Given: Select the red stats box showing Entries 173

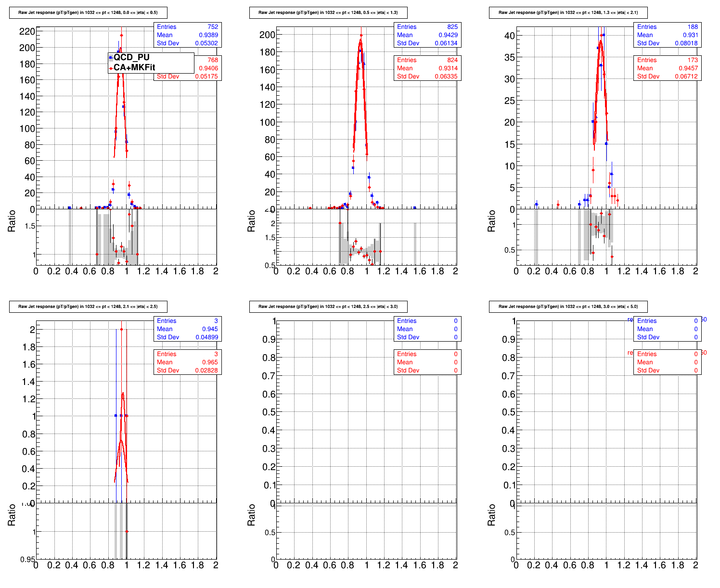Looking at the screenshot, I should coord(667,68).
